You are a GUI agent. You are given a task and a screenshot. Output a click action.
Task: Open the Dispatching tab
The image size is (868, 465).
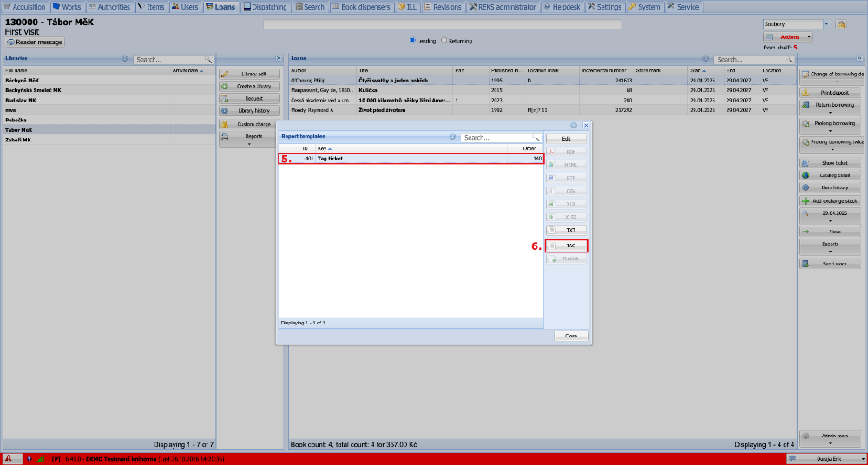265,7
